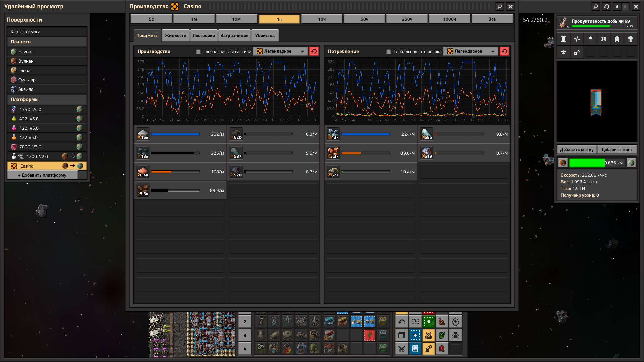Switch to the Загрязнение tab

(x=234, y=36)
